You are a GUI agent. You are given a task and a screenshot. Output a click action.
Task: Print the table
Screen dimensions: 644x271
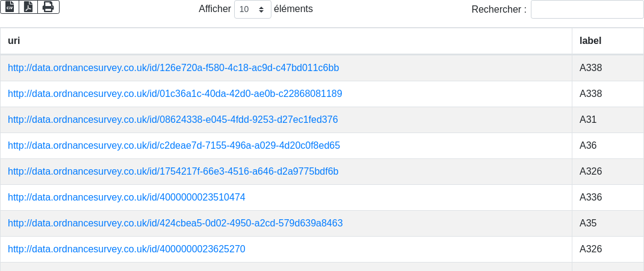[48, 7]
